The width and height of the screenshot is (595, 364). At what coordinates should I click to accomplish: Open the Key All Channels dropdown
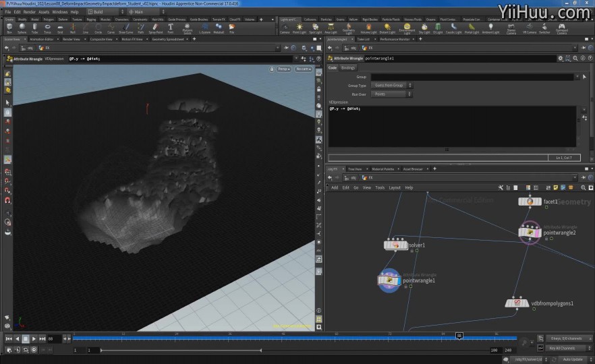[569, 348]
